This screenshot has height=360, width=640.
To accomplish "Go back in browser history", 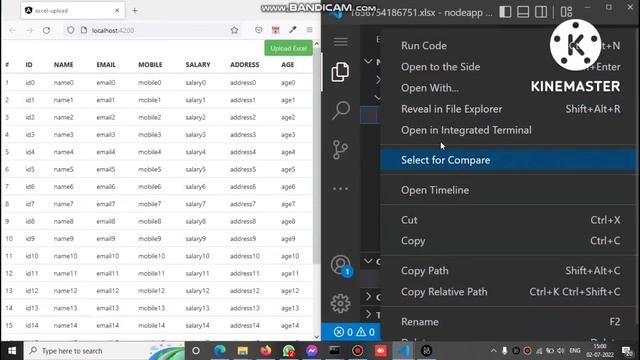I will point(12,30).
